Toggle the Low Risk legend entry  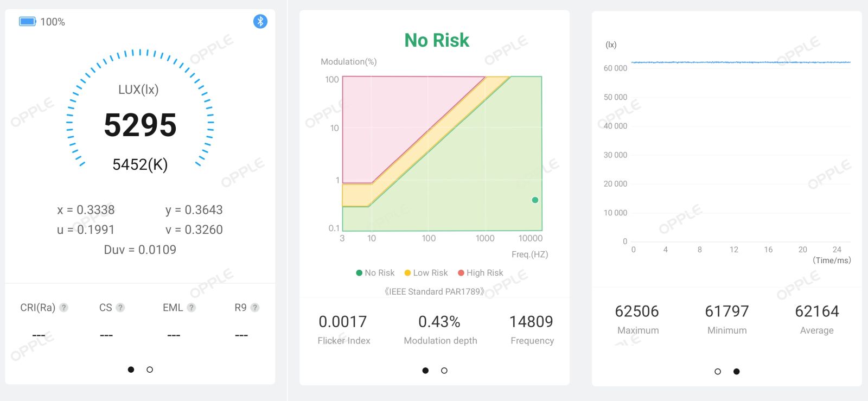tap(426, 273)
